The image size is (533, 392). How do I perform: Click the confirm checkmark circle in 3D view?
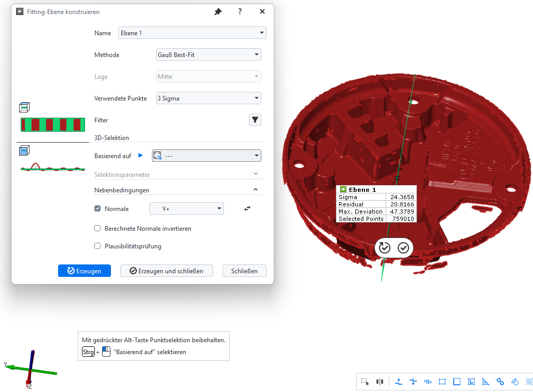[403, 248]
